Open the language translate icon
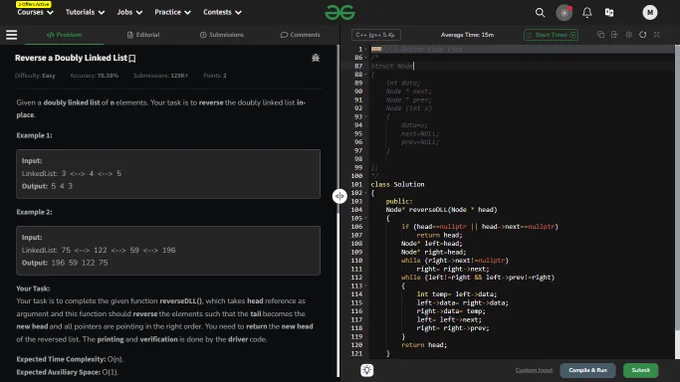680x382 pixels. [x=609, y=13]
